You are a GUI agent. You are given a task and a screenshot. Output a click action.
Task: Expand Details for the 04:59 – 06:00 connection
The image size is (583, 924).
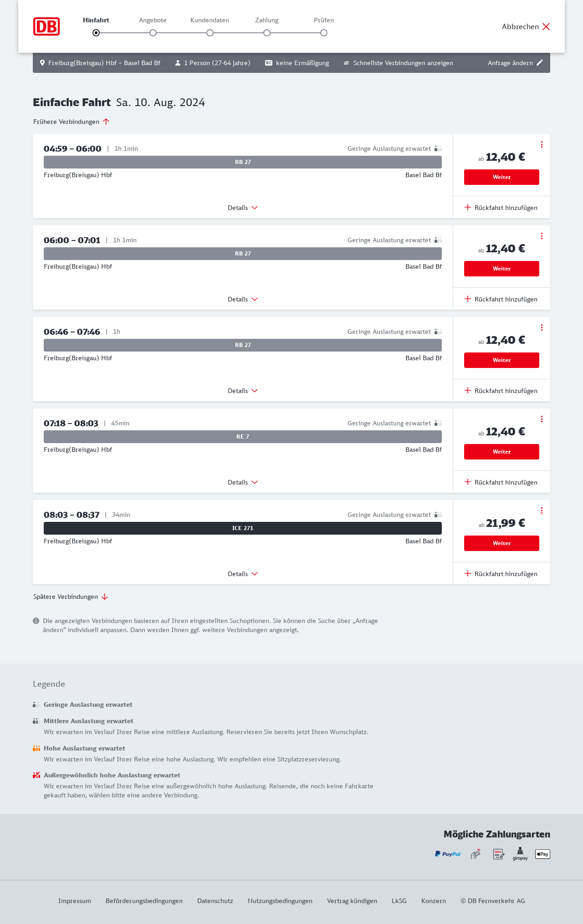[x=243, y=208]
